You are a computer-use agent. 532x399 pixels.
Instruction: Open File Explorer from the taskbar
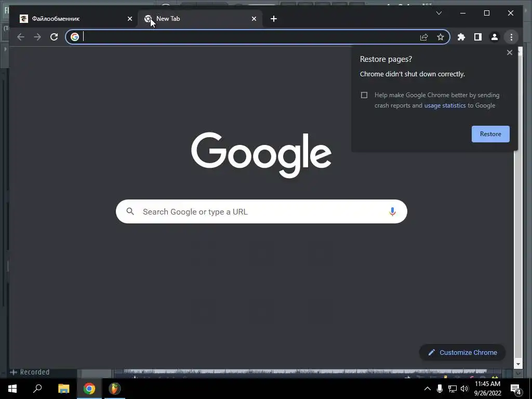coord(63,389)
